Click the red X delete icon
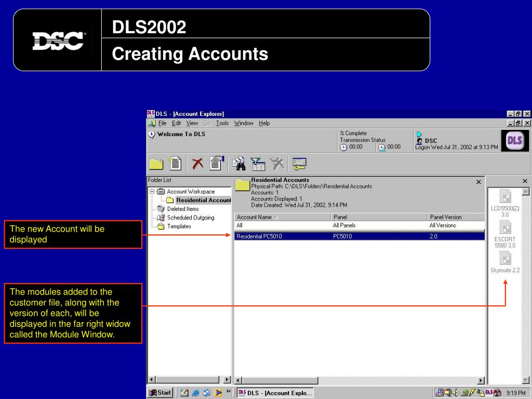 click(x=197, y=164)
